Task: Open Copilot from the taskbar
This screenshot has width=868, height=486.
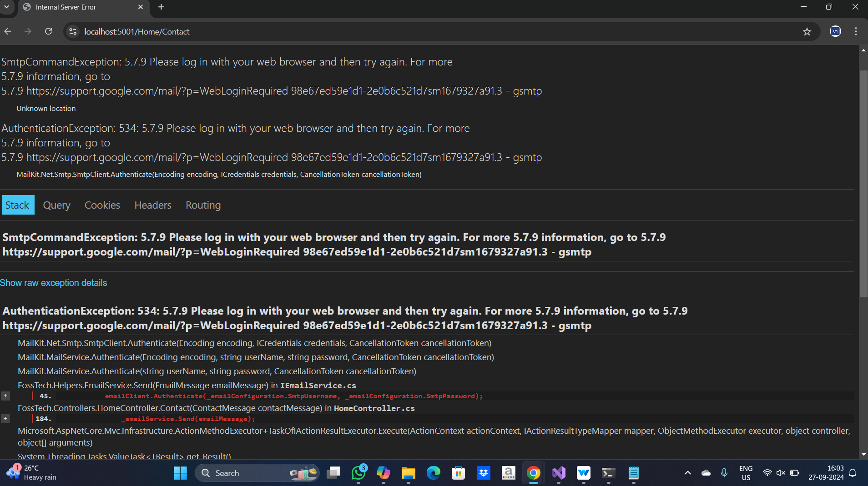Action: 384,473
